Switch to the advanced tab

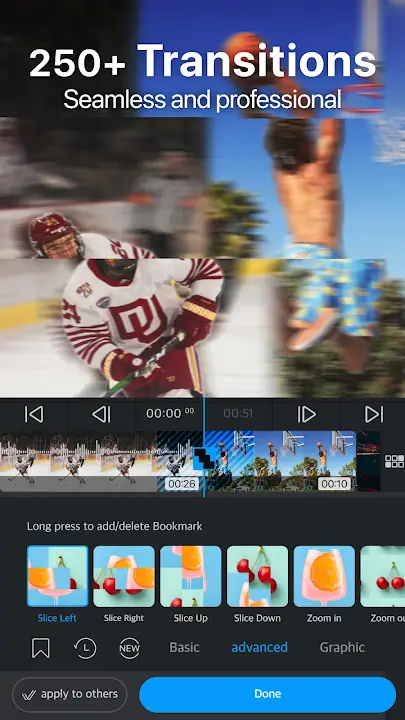[259, 647]
